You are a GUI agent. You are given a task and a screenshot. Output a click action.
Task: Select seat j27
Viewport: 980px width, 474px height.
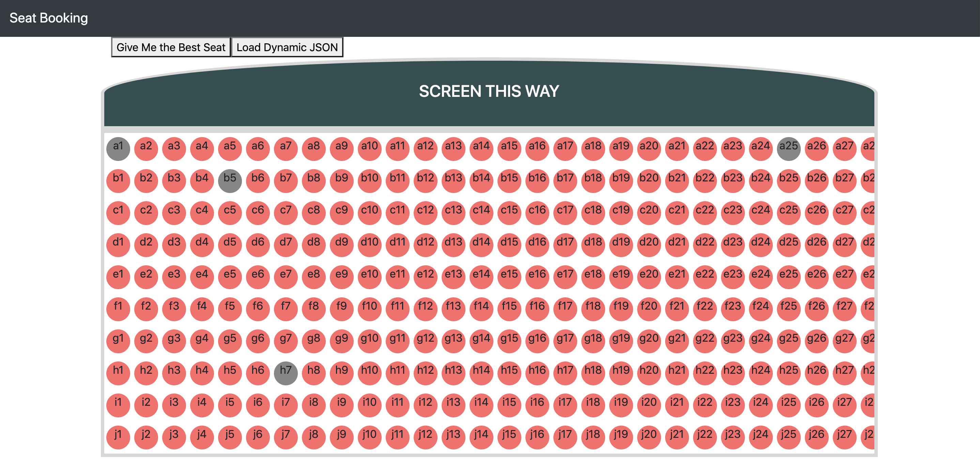click(x=844, y=437)
